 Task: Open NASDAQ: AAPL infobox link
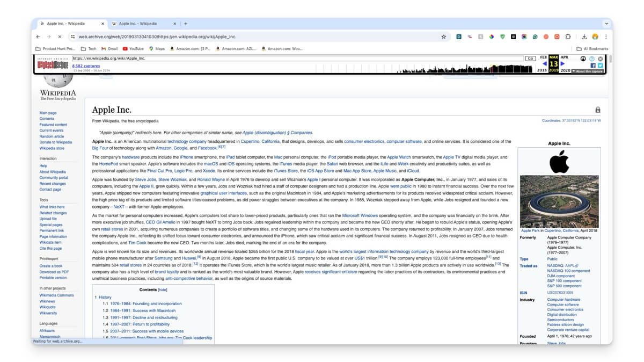(562, 265)
